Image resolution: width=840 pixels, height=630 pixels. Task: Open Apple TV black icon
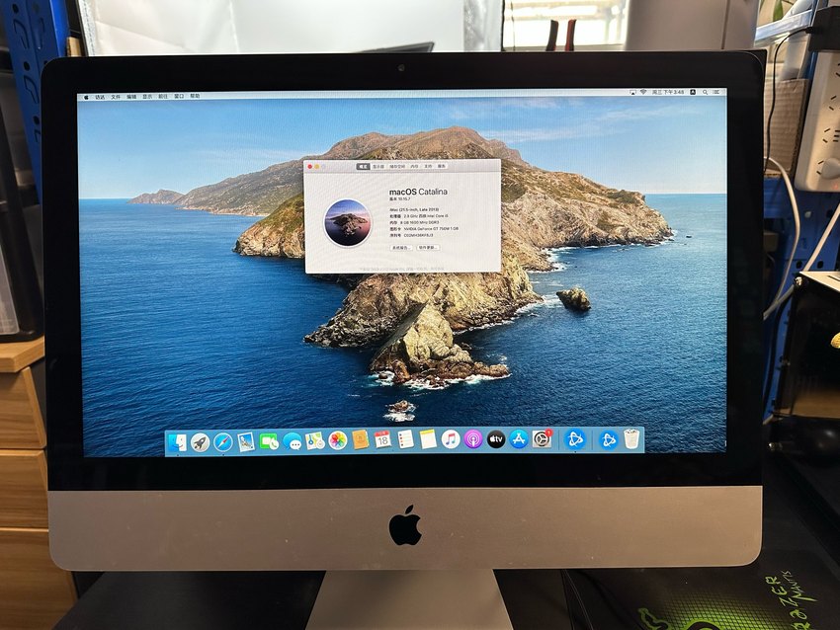(496, 440)
